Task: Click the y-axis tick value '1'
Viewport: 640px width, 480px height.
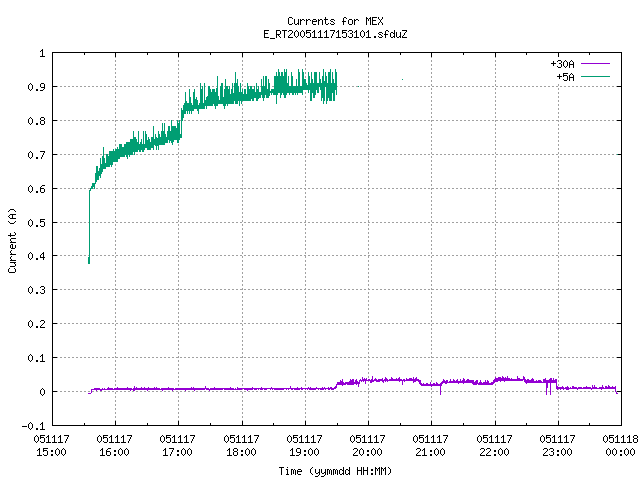Action: coord(42,53)
